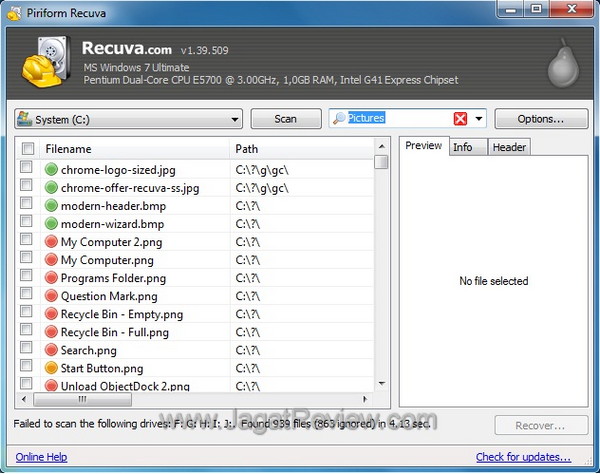Image resolution: width=600 pixels, height=474 pixels.
Task: Click the vertical scrollbar down arrow
Action: click(382, 384)
